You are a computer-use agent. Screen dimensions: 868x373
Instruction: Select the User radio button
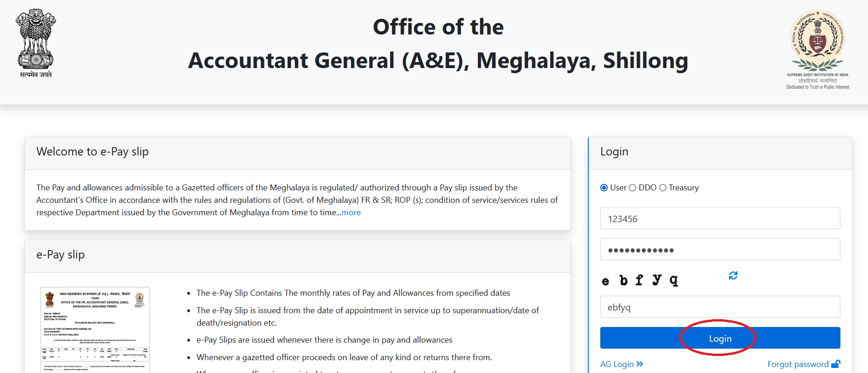pyautogui.click(x=604, y=188)
